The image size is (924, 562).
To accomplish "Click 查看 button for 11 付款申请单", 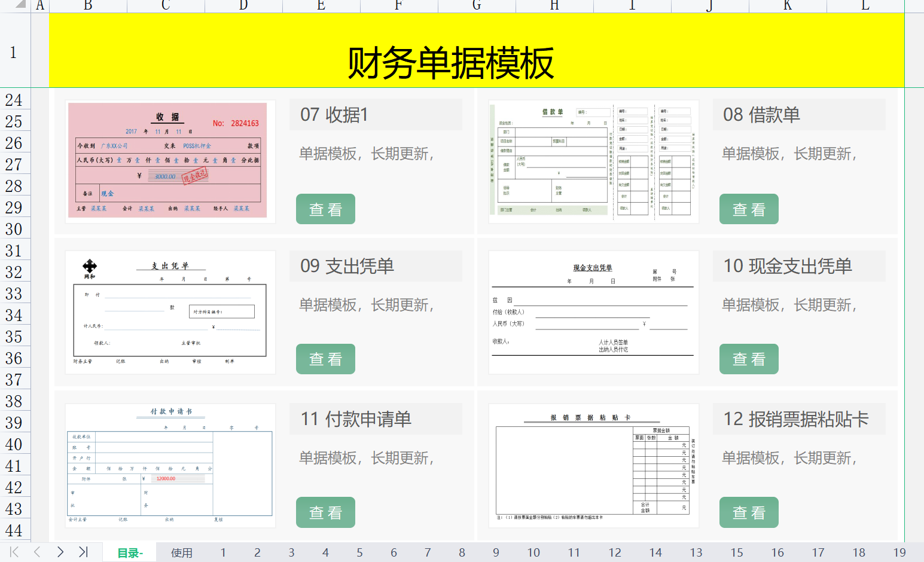I will click(x=325, y=512).
